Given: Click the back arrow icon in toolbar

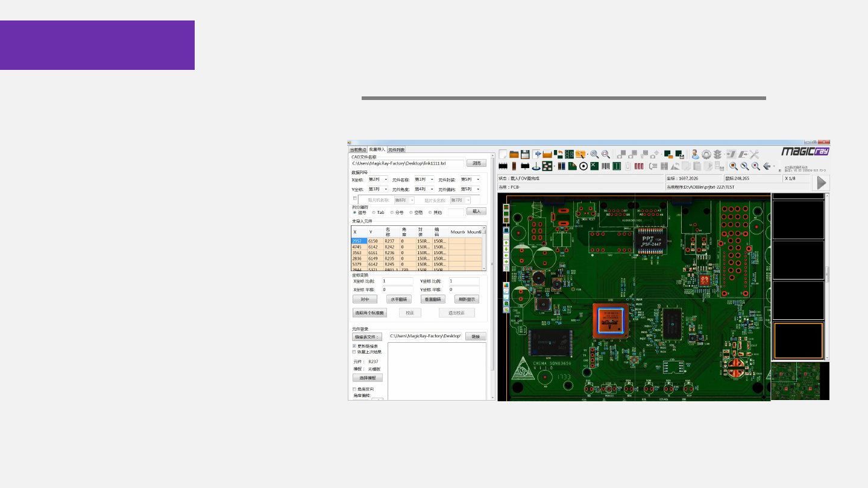Looking at the screenshot, I should 767,166.
